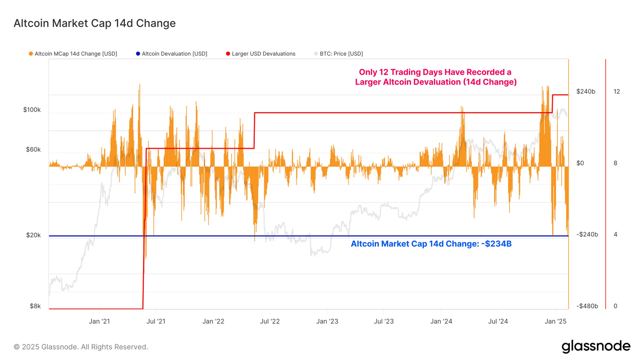Hide the Altcoin Devaluation [USD] series label
This screenshot has width=644, height=363.
174,54
